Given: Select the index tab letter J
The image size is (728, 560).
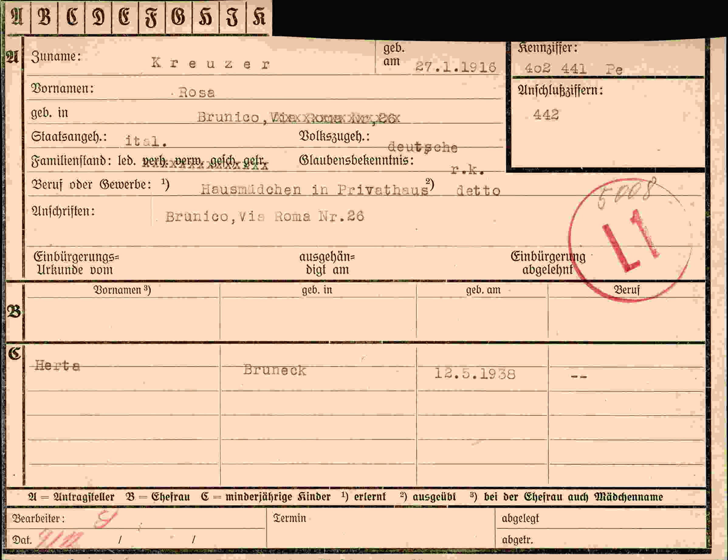Looking at the screenshot, I should pos(232,17).
